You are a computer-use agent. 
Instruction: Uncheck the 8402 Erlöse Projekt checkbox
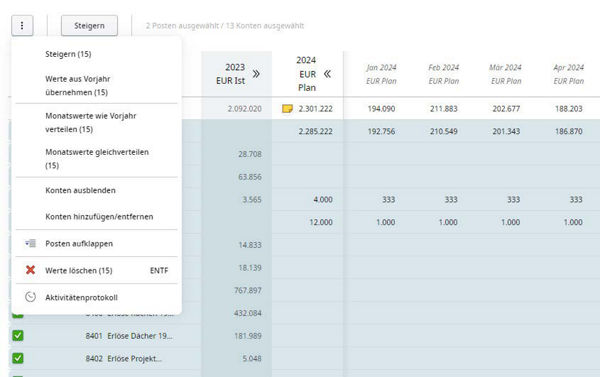click(18, 358)
